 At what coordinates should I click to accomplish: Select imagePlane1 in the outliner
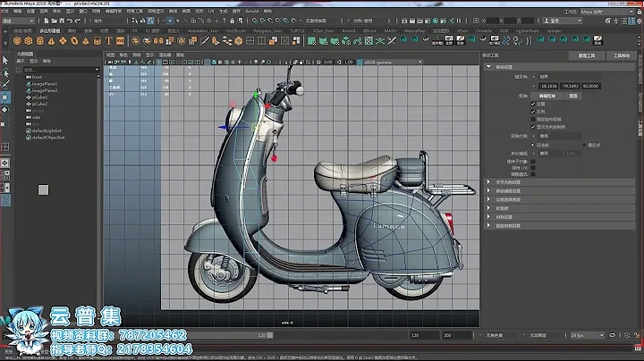(45, 84)
